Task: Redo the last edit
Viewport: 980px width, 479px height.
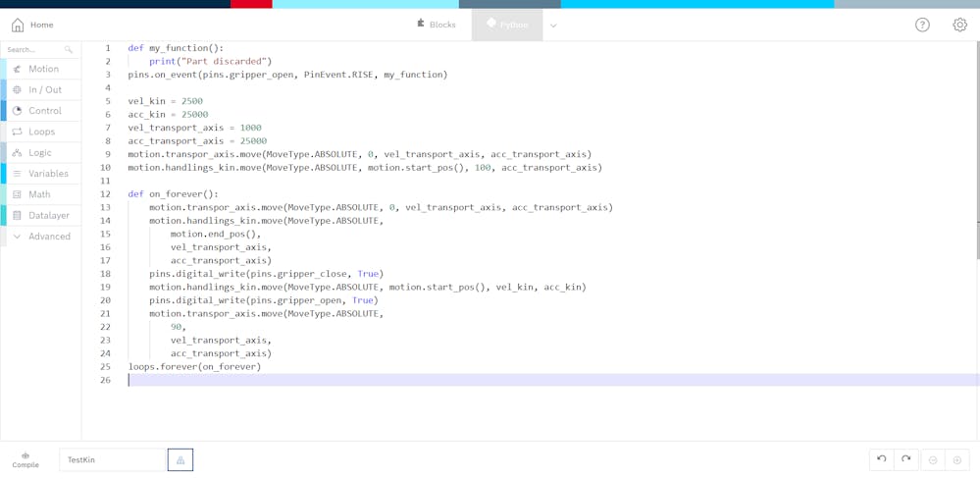Action: tap(906, 459)
